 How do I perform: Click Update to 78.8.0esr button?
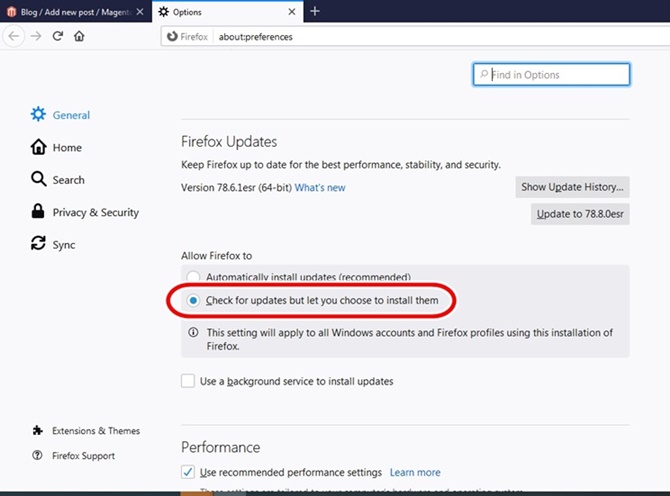coord(580,214)
